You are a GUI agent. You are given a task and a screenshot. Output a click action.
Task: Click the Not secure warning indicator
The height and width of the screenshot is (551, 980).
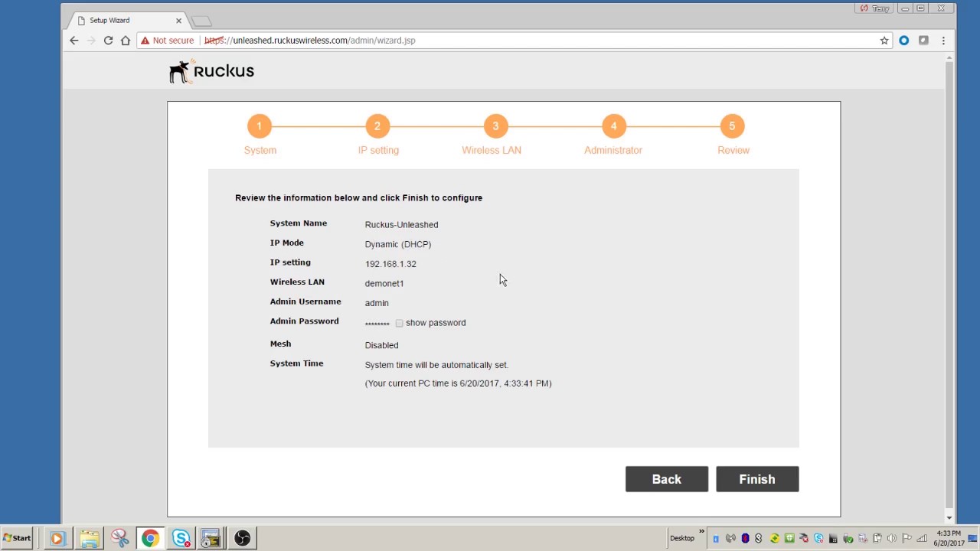point(167,41)
